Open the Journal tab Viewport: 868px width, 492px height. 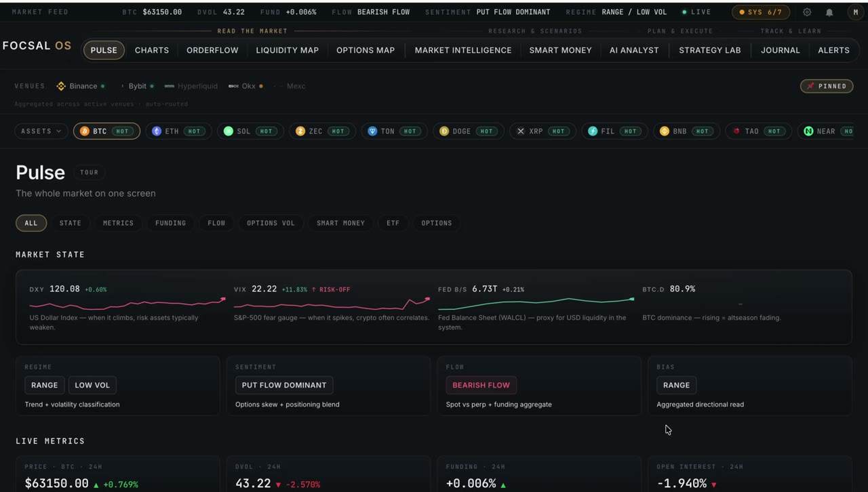click(x=781, y=50)
